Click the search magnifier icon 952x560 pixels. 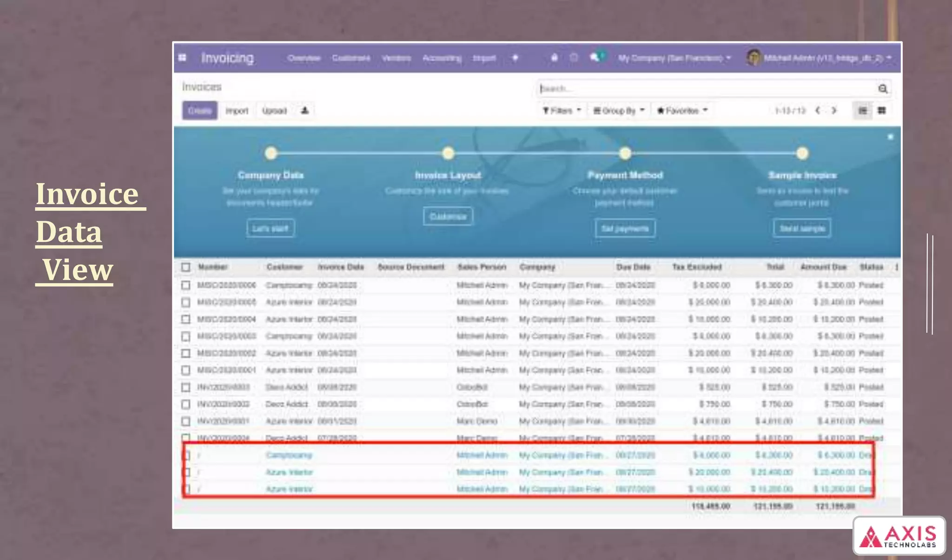(882, 89)
